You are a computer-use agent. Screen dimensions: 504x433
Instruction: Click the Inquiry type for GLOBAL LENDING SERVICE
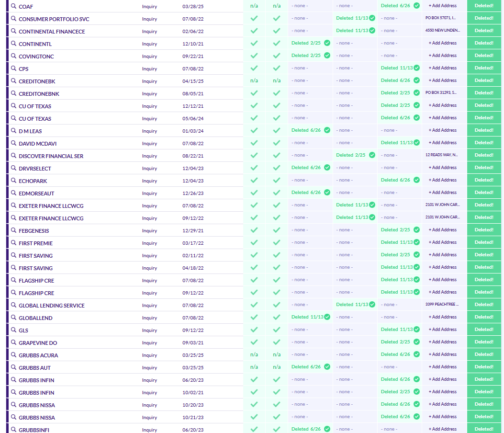(149, 306)
